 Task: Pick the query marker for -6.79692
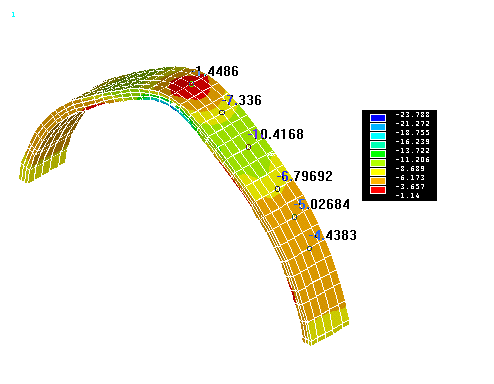click(x=277, y=189)
